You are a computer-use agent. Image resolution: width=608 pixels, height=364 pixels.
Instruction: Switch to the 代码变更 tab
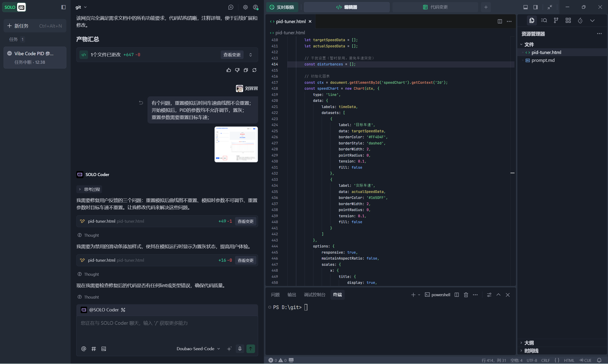[x=435, y=7]
